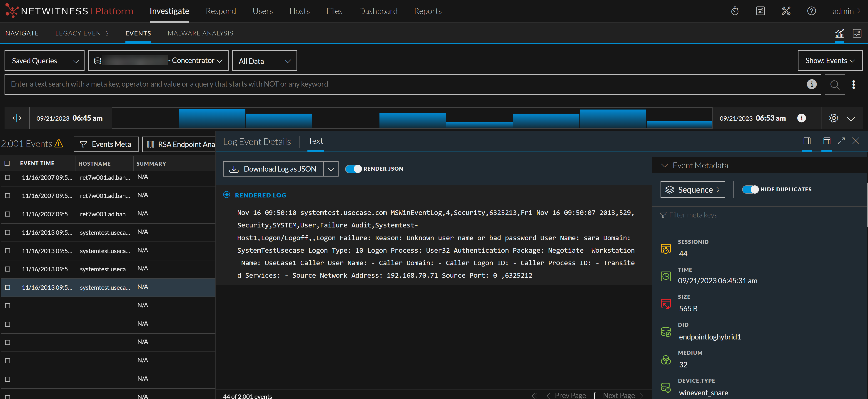Check the select-all events header checkbox

7,163
